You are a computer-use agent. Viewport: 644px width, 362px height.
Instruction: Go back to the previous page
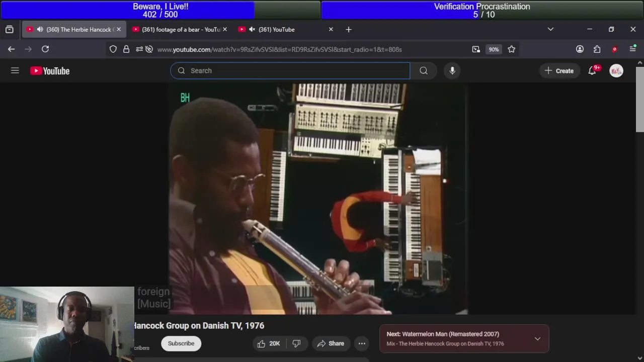click(11, 49)
